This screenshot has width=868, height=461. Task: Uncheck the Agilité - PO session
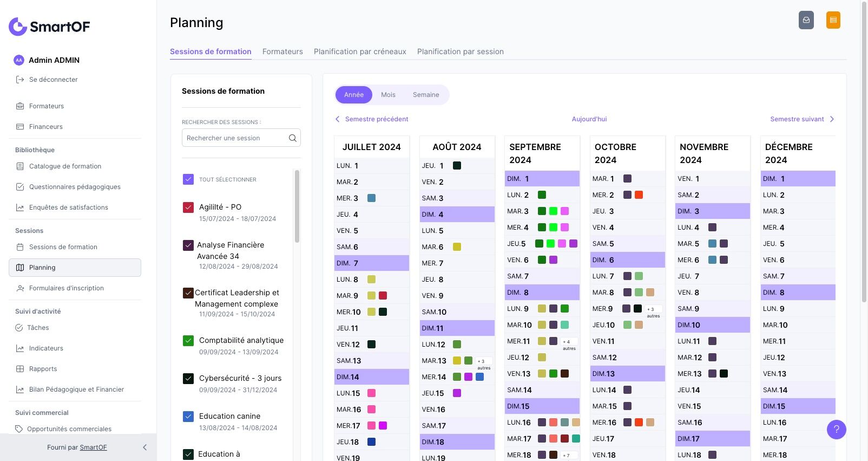(x=188, y=207)
